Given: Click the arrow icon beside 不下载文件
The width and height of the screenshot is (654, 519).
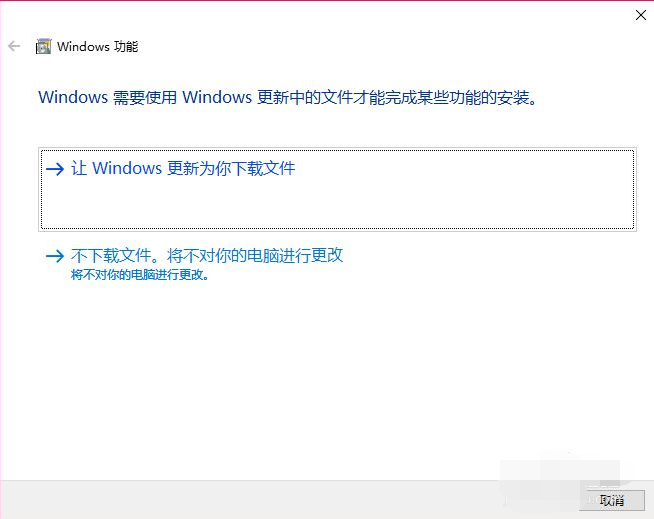Looking at the screenshot, I should [x=55, y=256].
